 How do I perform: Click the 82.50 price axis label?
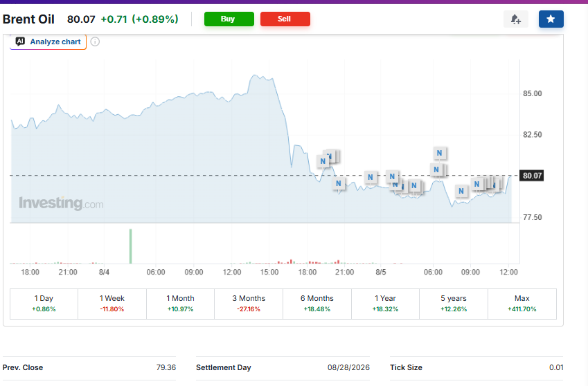pyautogui.click(x=533, y=135)
